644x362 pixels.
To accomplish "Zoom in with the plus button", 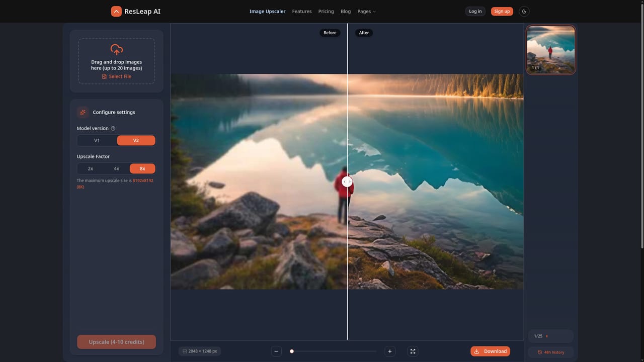I will click(x=389, y=351).
